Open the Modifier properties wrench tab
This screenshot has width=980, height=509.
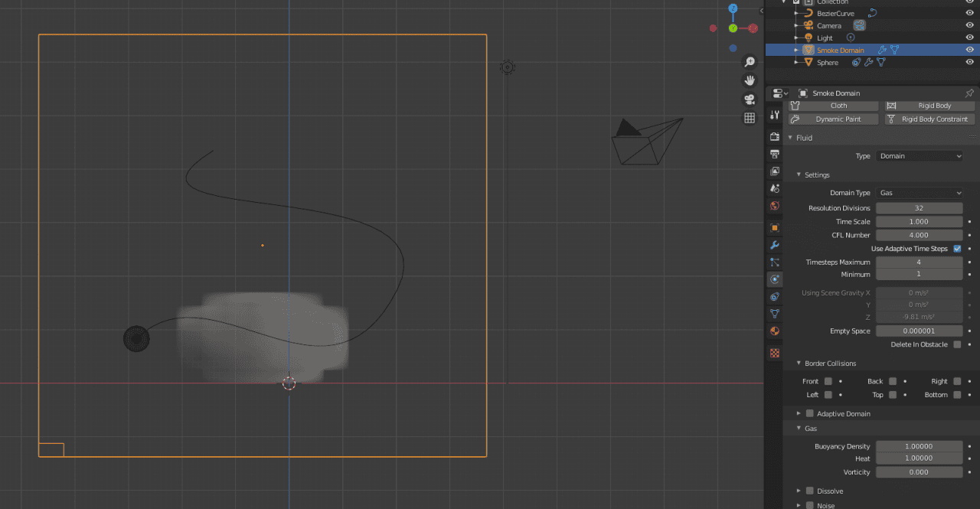774,245
